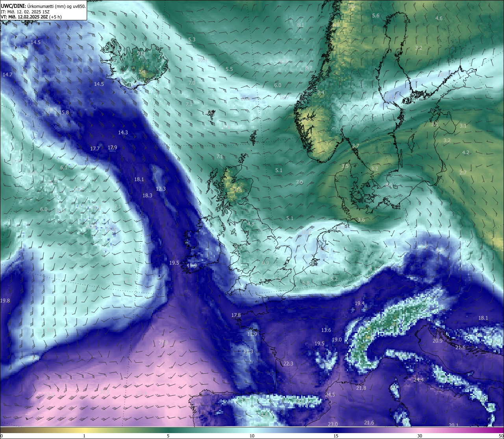
Task: Click the 15 tick on the colour scale
Action: [336, 436]
